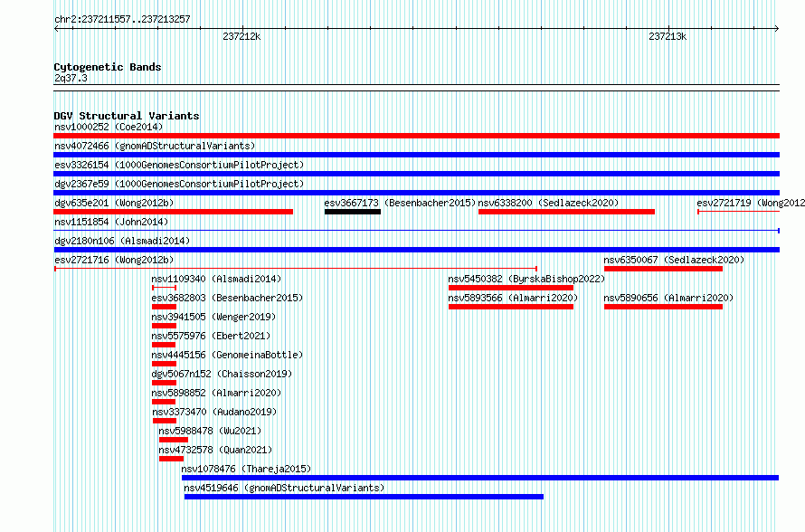The width and height of the screenshot is (805, 532).
Task: Click the esv3667173 (Besenbacher2015) label
Action: 400,203
